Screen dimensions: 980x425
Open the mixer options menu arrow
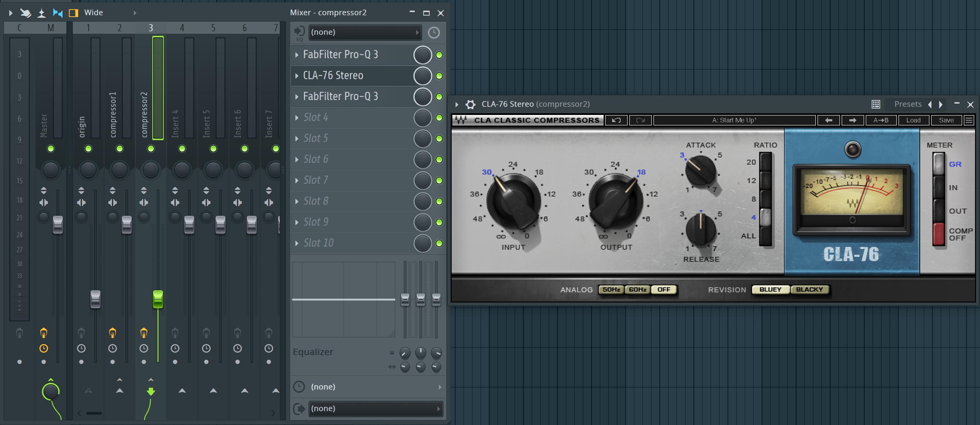click(11, 13)
